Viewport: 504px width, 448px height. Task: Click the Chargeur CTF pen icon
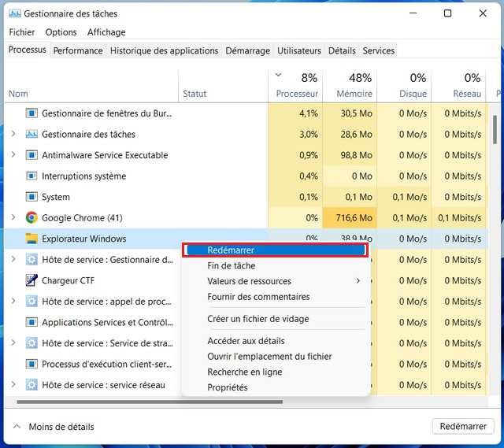(31, 280)
